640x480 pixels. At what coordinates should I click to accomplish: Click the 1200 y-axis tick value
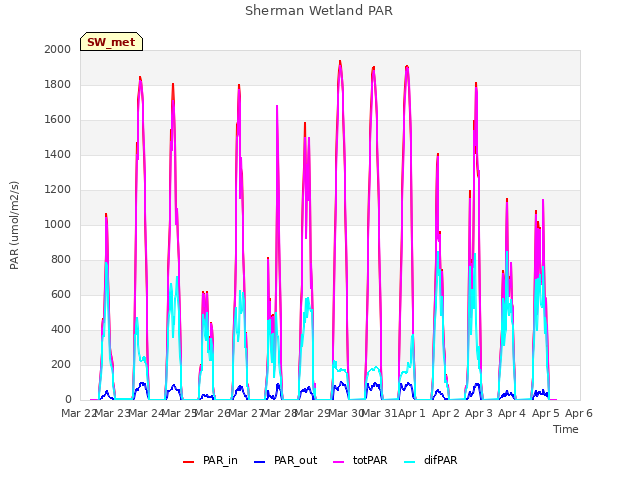click(x=58, y=189)
